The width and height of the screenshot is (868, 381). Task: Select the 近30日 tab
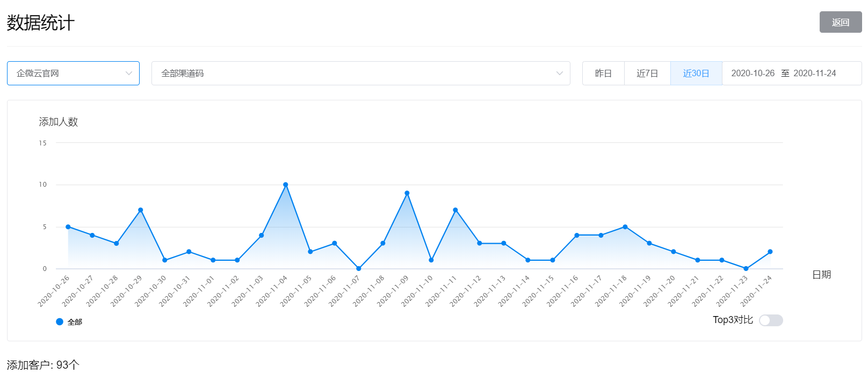tap(696, 74)
